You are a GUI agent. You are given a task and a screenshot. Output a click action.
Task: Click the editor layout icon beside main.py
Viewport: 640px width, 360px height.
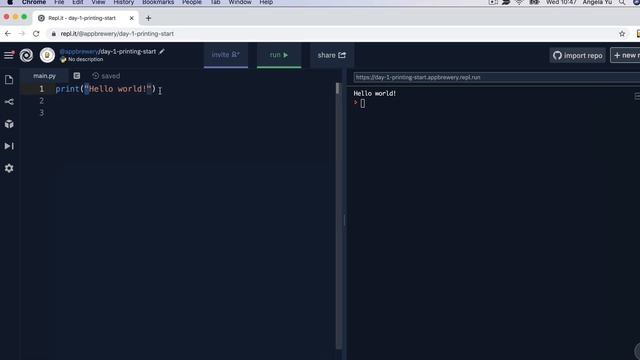click(77, 76)
